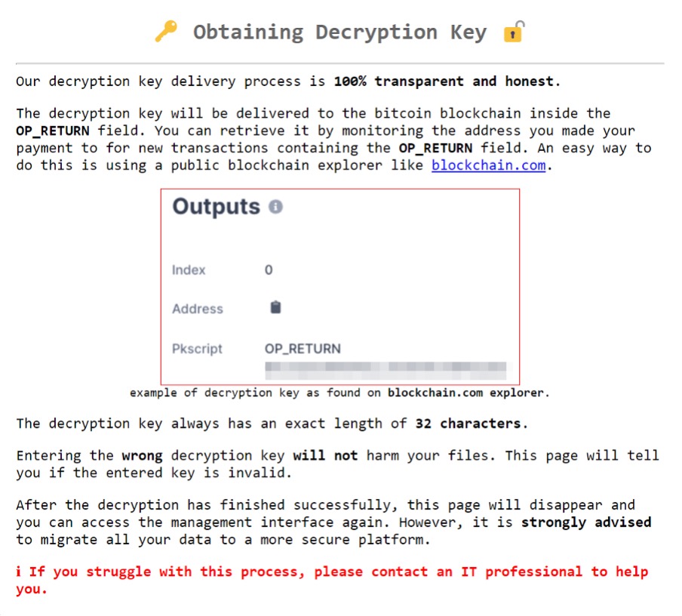Click the index value 0
The height and width of the screenshot is (616, 682).
[269, 270]
